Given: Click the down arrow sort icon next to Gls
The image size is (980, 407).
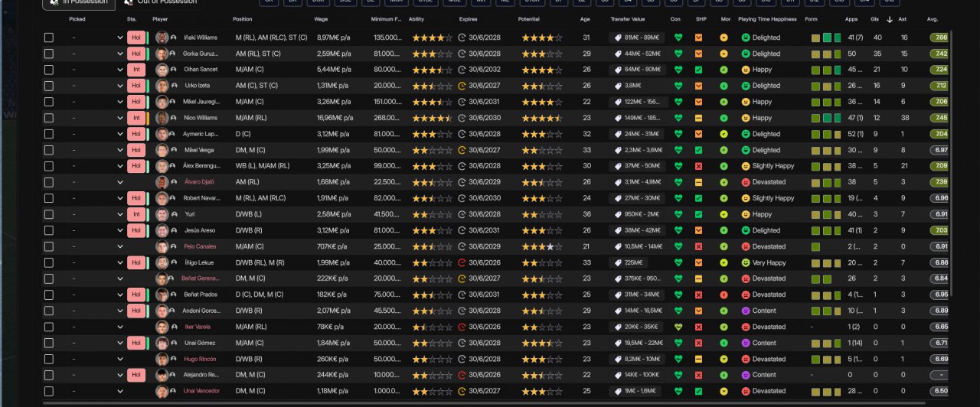Looking at the screenshot, I should (x=890, y=19).
